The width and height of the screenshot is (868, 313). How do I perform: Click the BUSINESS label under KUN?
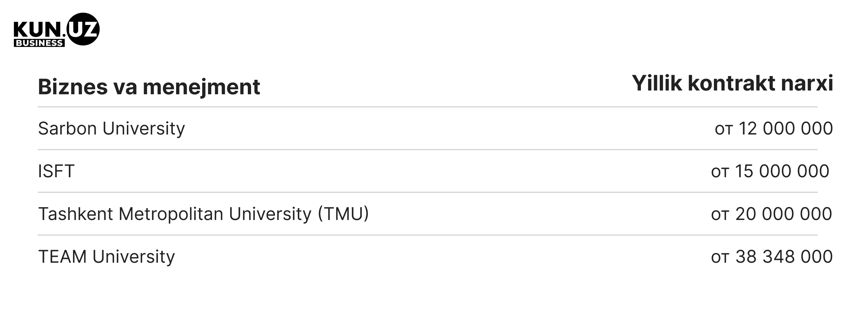[x=39, y=43]
